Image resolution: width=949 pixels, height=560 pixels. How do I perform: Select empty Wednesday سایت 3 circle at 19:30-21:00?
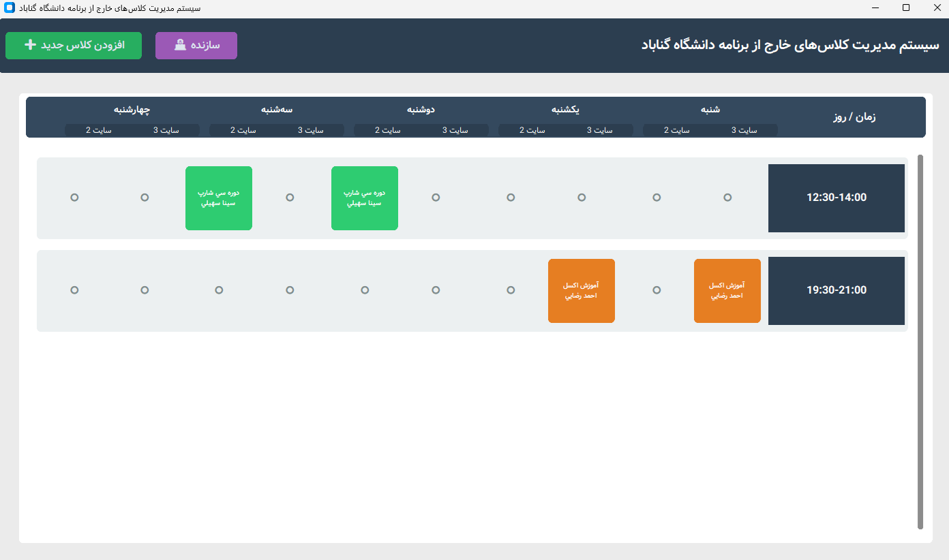(x=145, y=290)
